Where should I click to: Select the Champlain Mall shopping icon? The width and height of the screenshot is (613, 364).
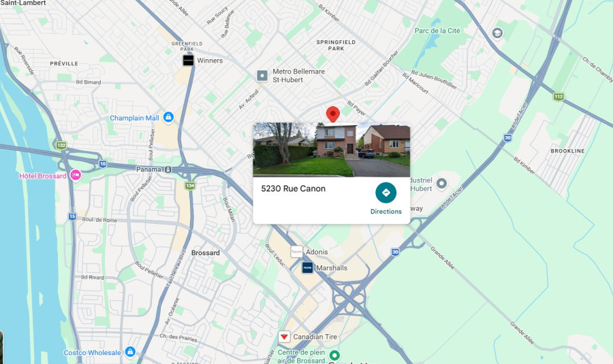168,117
